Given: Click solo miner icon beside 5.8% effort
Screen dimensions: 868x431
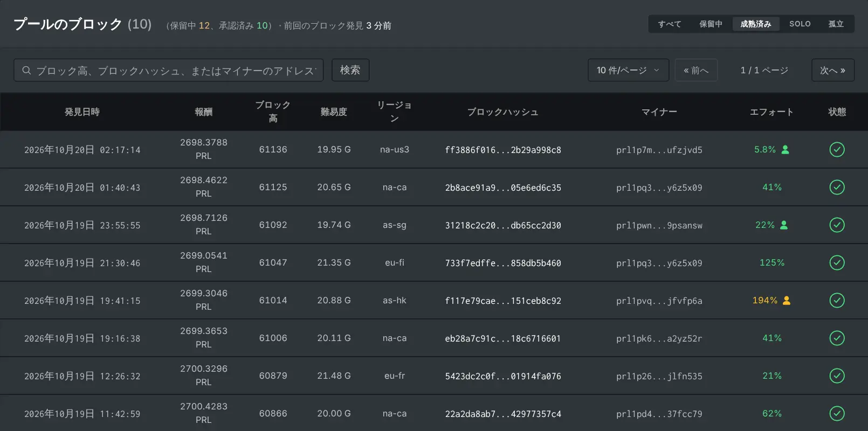Looking at the screenshot, I should pyautogui.click(x=785, y=150).
